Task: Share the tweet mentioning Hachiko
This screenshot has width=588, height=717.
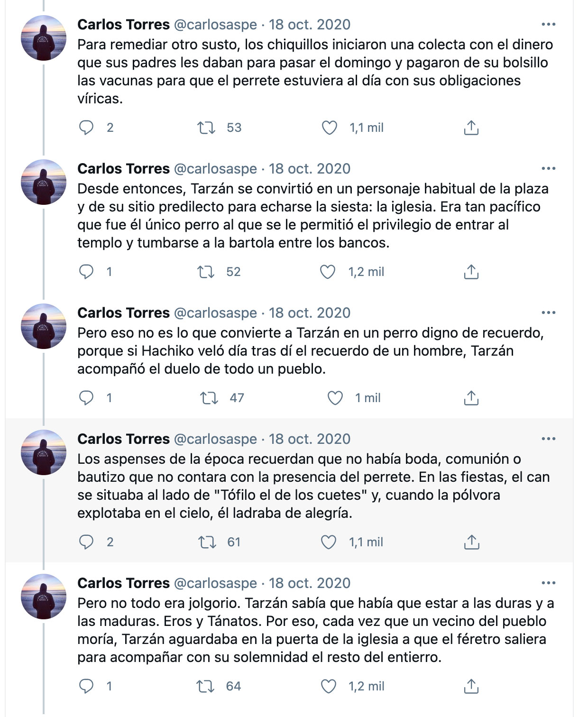Action: (471, 398)
